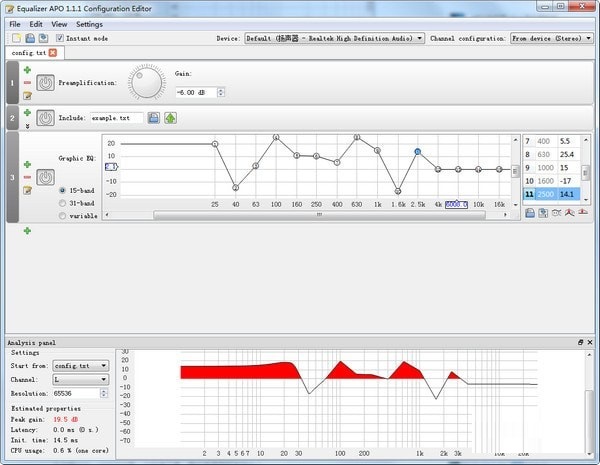Click the example.txt include file field
The height and width of the screenshot is (465, 600).
point(116,118)
